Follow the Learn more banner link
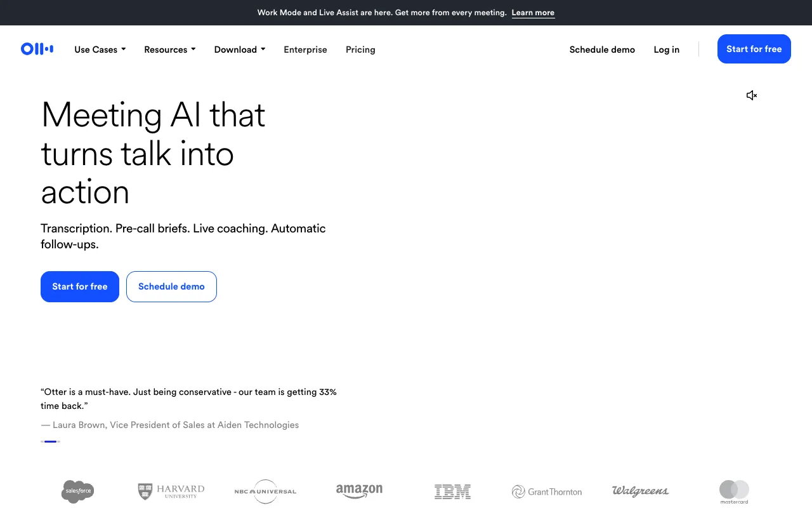 pos(533,13)
